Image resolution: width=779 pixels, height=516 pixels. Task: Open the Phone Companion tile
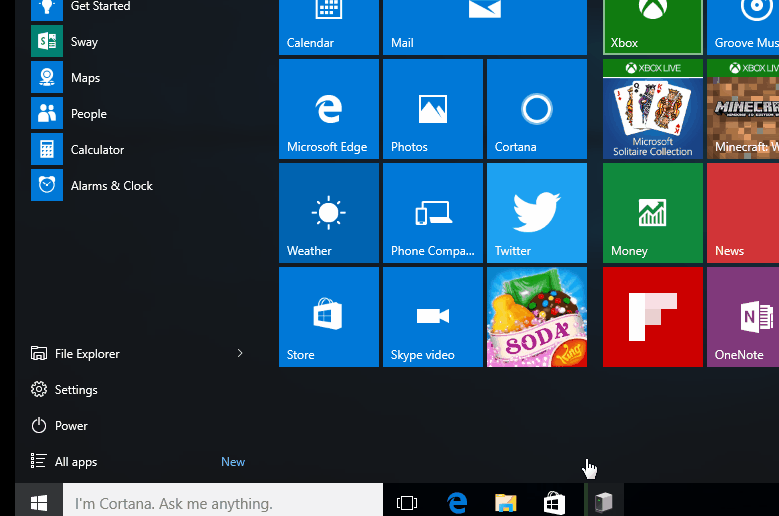pos(432,212)
